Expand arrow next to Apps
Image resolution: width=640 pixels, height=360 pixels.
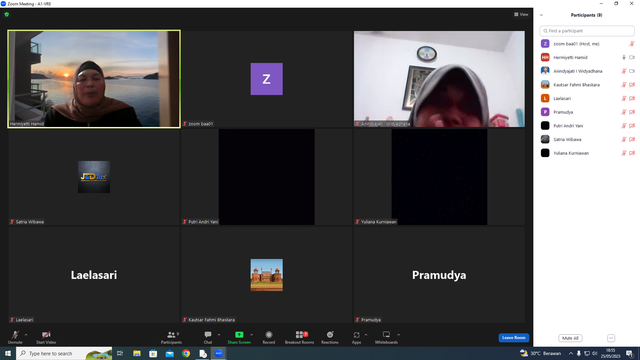point(366,335)
